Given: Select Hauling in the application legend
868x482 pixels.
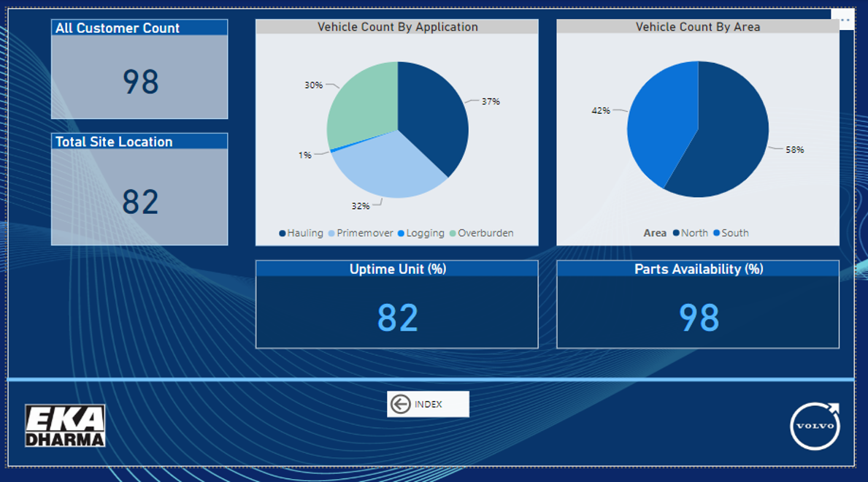Looking at the screenshot, I should coord(302,233).
